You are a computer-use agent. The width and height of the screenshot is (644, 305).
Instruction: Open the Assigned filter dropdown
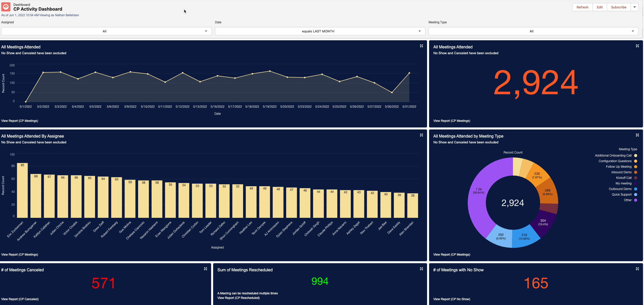coord(106,31)
